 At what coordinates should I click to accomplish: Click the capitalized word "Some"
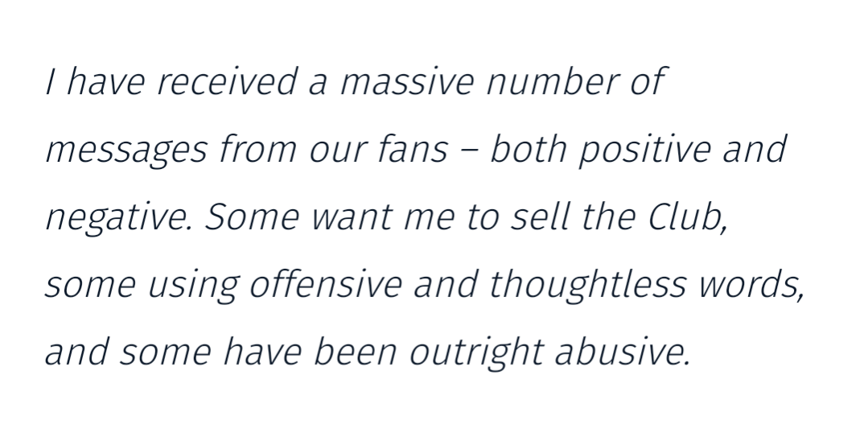252,217
